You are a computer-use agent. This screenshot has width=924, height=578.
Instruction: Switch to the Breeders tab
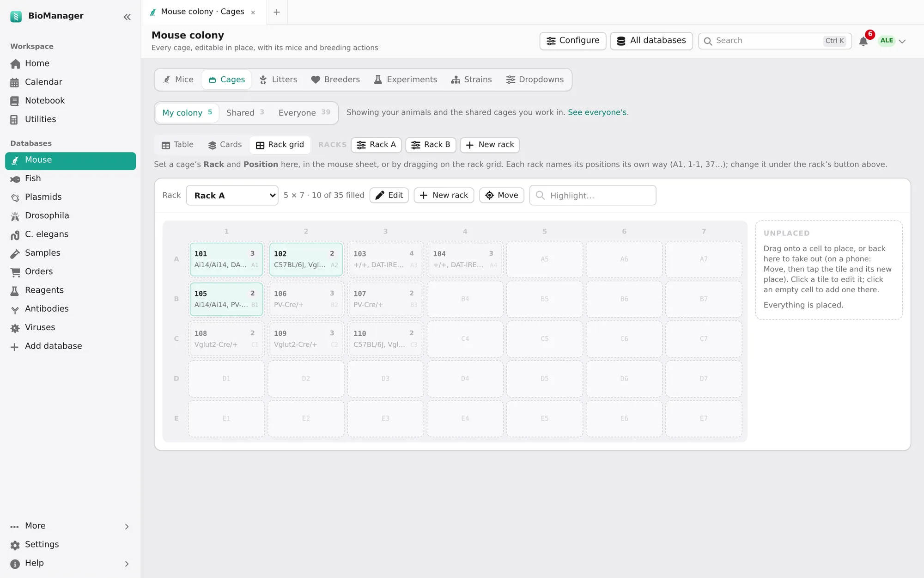(335, 80)
